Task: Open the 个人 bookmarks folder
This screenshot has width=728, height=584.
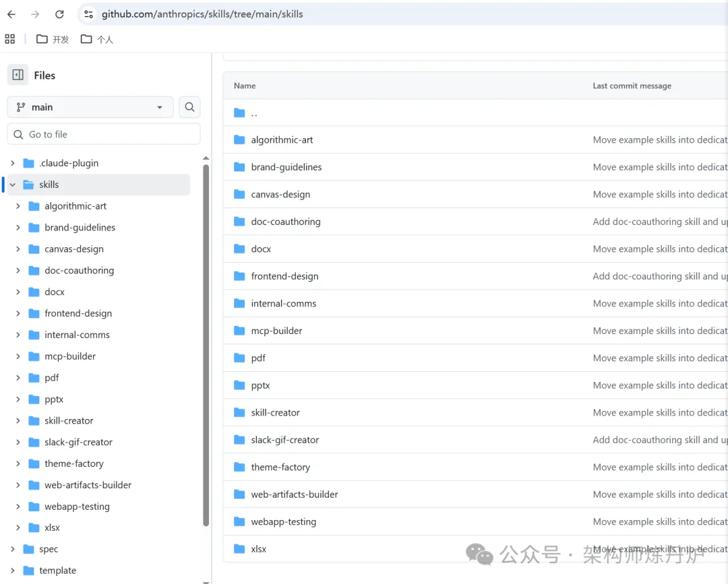Action: pyautogui.click(x=96, y=39)
